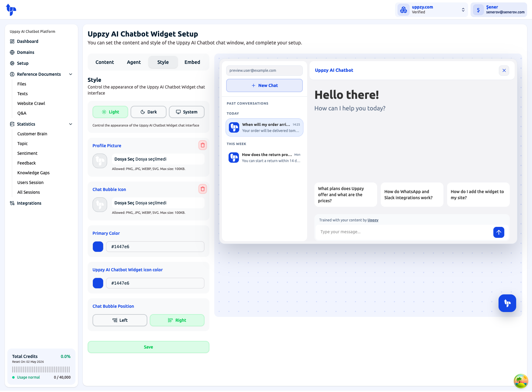Screen dimensions: 532x392
Task: Follow the Uppzy link below suggestions
Action: [373, 220]
